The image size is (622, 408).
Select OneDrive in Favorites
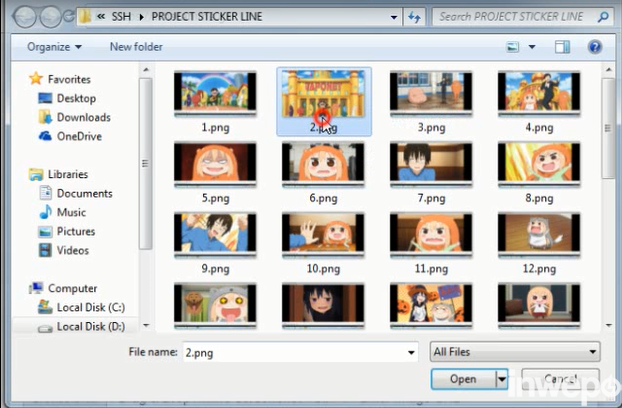pyautogui.click(x=79, y=136)
